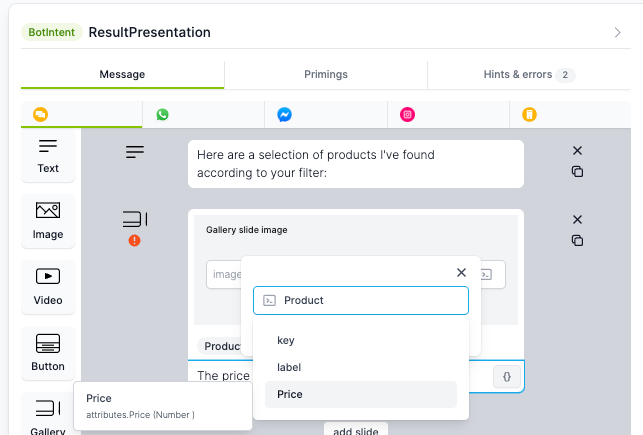Open the orange mobile phone channel tab
This screenshot has height=435, width=643.
click(x=529, y=114)
